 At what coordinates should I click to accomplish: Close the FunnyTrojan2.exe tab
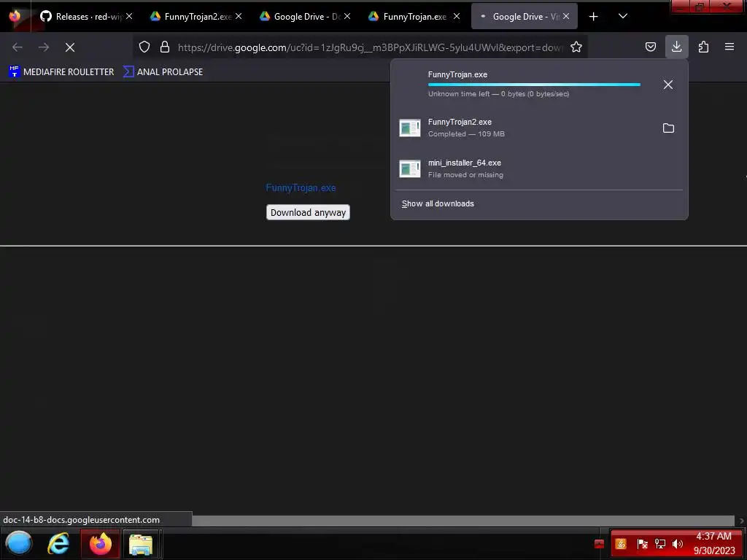[x=239, y=16]
